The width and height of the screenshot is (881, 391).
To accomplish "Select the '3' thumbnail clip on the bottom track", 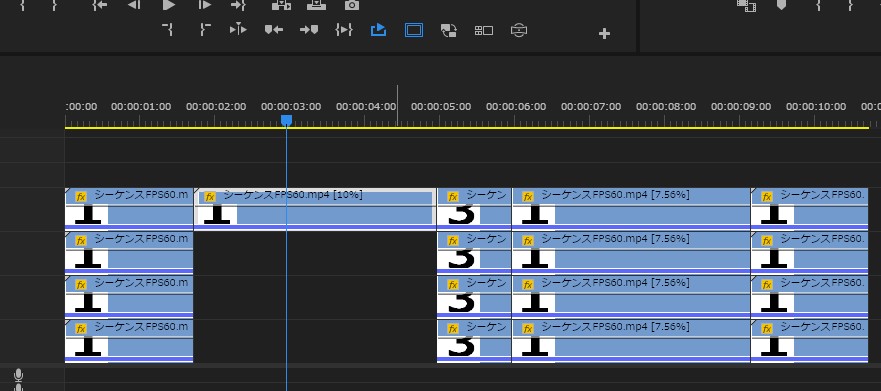I will [x=474, y=340].
